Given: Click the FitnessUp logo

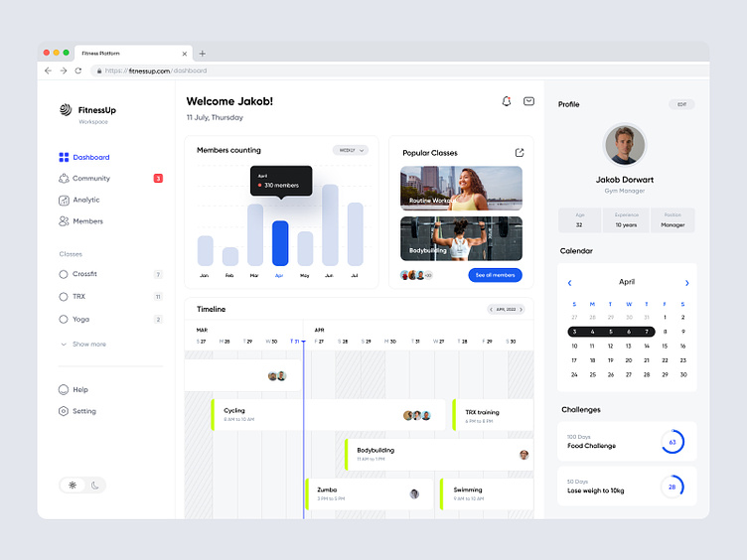Looking at the screenshot, I should [x=66, y=110].
